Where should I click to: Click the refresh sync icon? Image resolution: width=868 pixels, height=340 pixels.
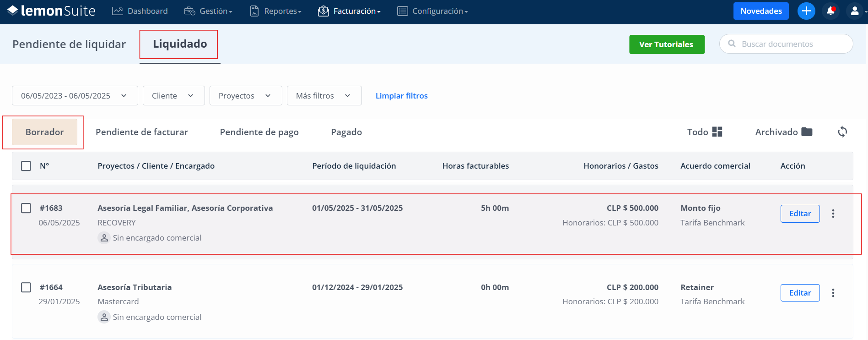point(842,132)
